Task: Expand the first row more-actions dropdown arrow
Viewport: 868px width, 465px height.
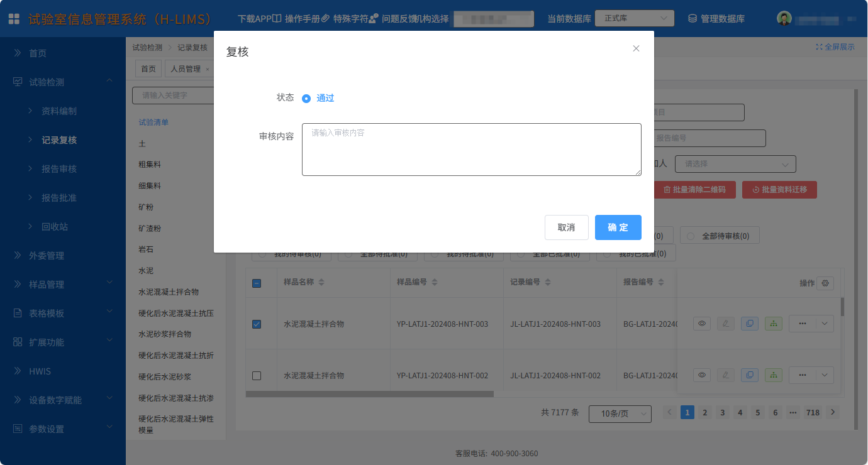Action: pos(825,324)
